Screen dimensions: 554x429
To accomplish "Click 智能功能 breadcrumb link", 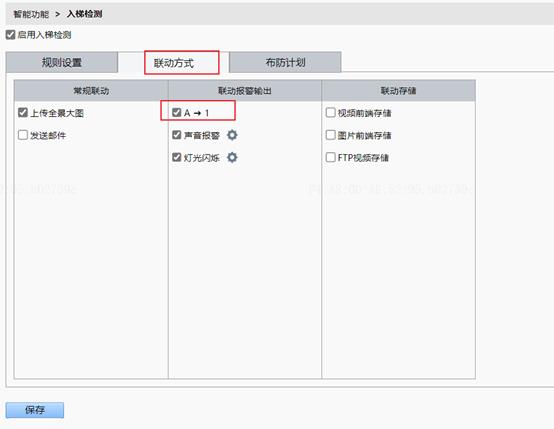I will coord(31,14).
